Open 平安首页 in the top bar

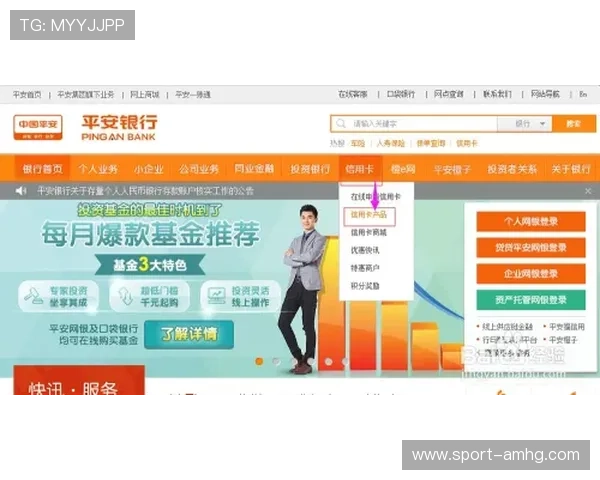[x=27, y=95]
